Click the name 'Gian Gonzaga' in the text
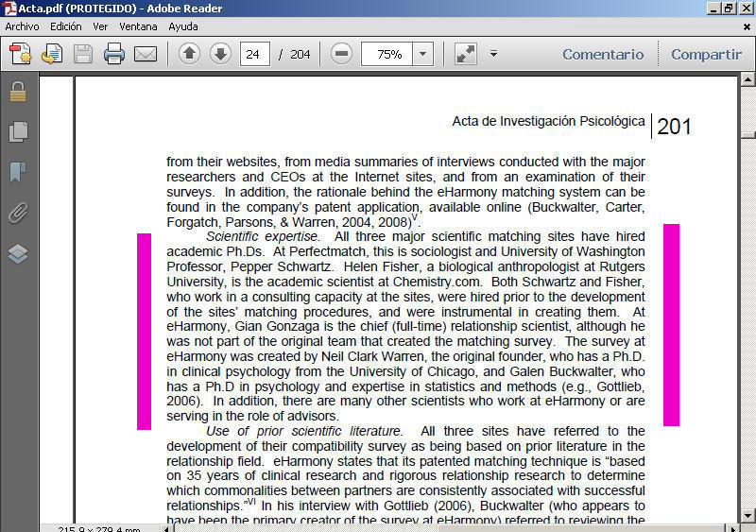 click(x=277, y=327)
